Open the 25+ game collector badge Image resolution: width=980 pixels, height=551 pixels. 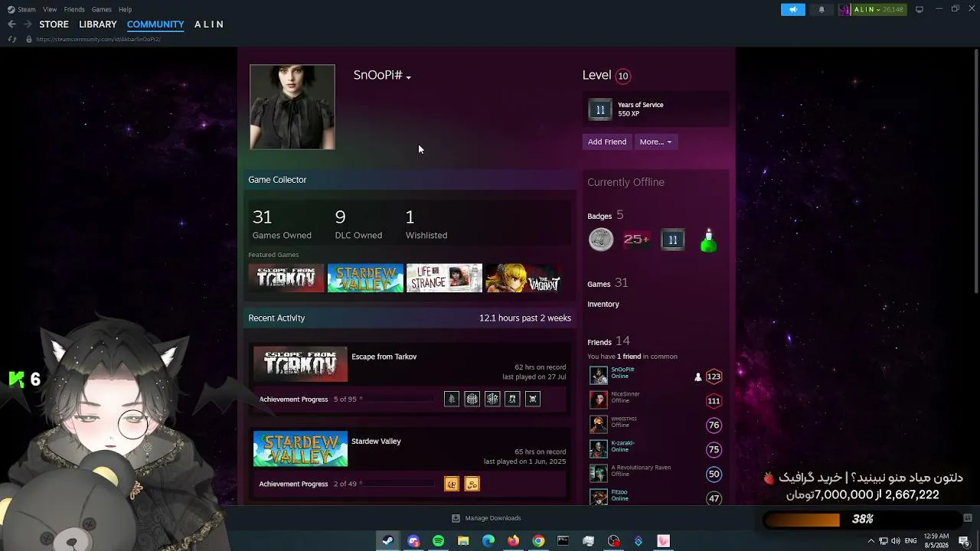[x=636, y=240]
